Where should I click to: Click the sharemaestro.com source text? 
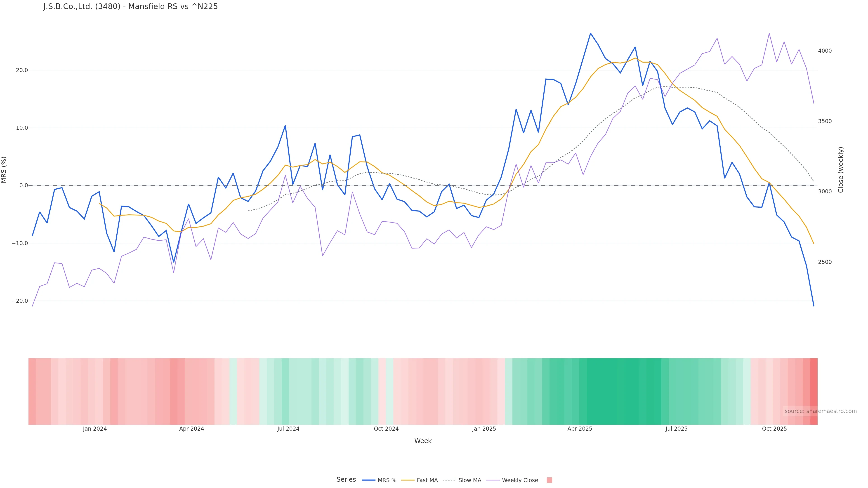click(821, 411)
